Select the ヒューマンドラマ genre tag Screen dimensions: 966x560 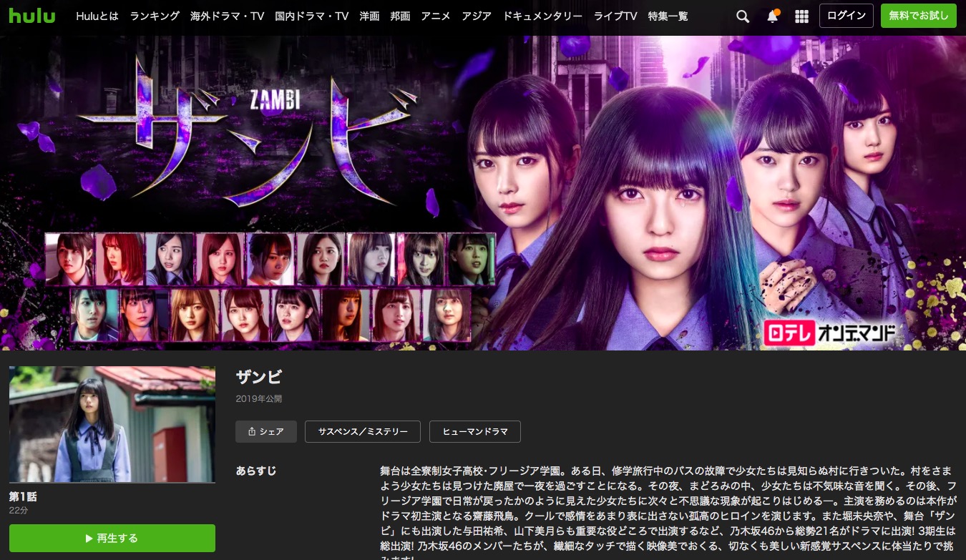[x=475, y=432]
